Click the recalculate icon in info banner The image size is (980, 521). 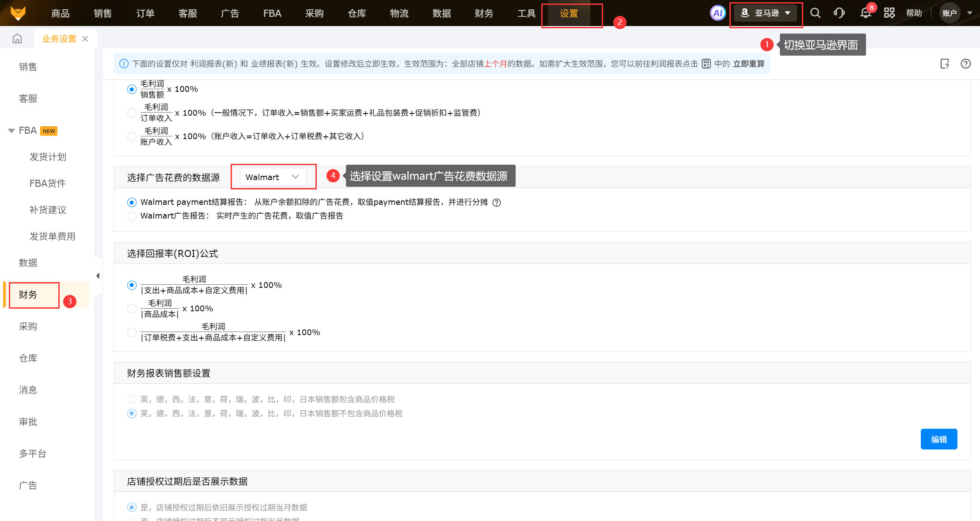706,64
